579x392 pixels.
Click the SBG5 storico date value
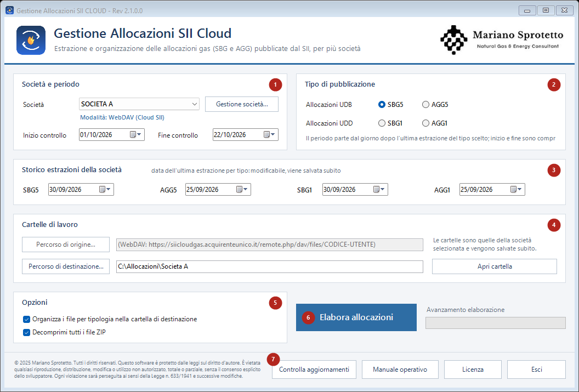coord(65,189)
